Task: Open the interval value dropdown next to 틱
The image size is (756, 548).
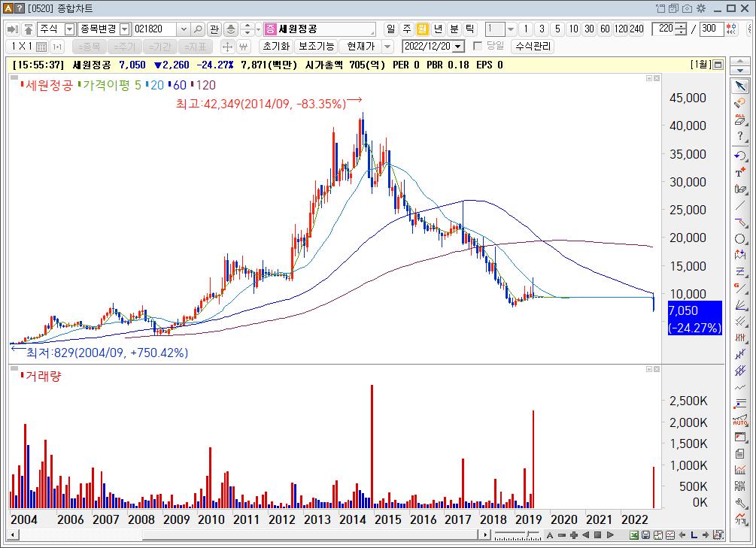Action: (511, 29)
